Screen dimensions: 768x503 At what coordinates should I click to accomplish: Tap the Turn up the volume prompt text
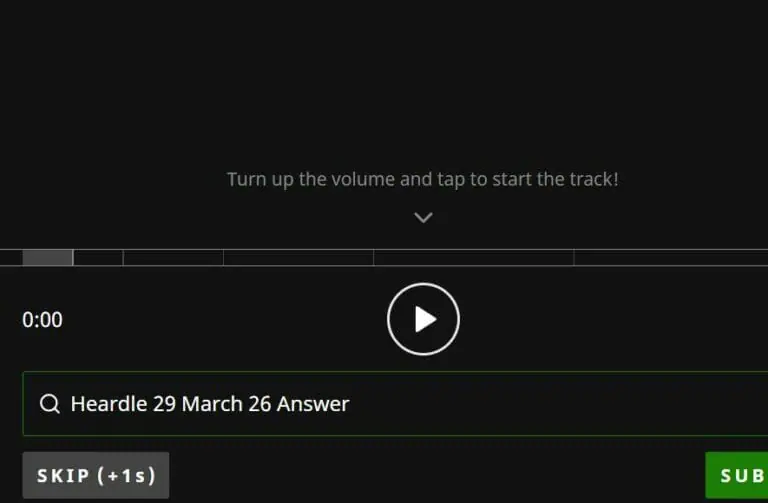tap(423, 179)
